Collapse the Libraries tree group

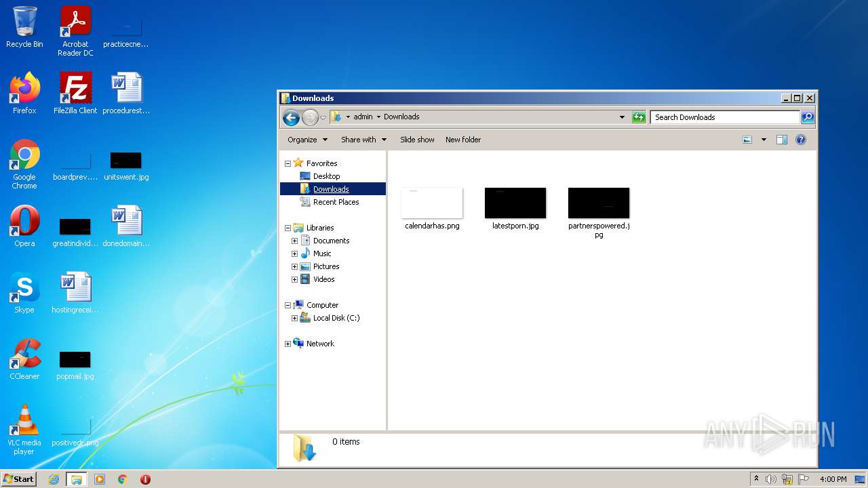coord(288,228)
